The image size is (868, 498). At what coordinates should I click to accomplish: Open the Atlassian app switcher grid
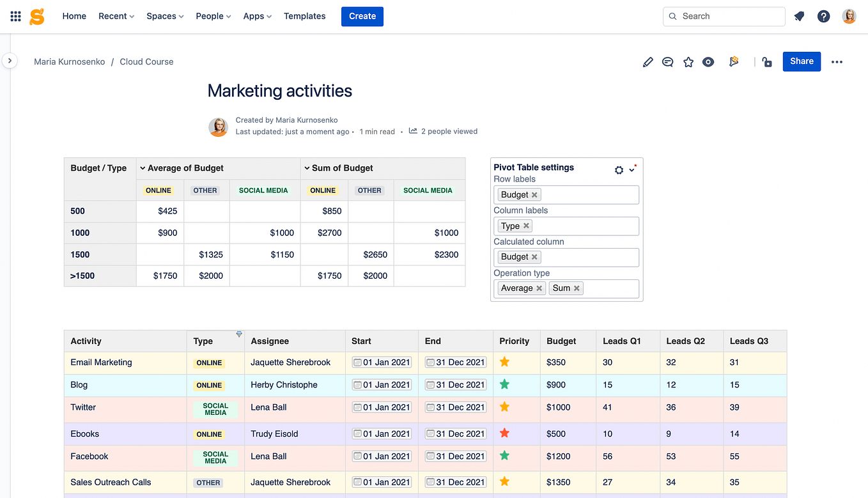pos(15,16)
